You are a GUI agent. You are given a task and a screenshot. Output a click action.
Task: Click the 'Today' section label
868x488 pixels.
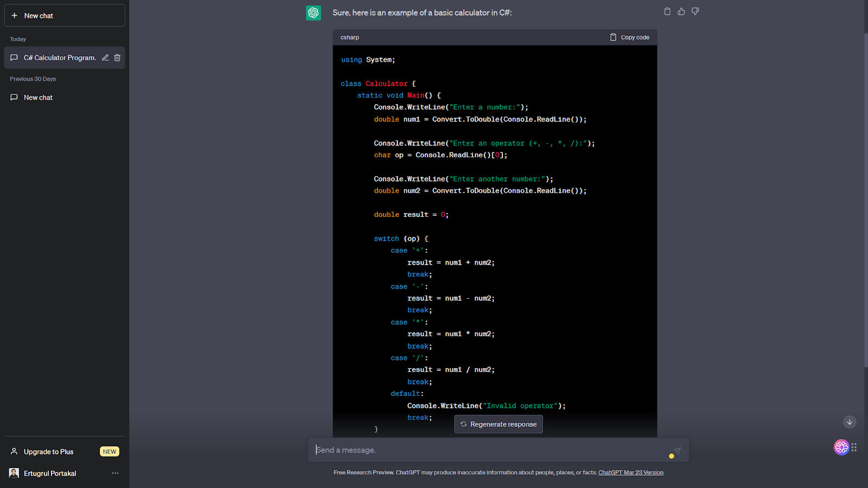(x=18, y=39)
